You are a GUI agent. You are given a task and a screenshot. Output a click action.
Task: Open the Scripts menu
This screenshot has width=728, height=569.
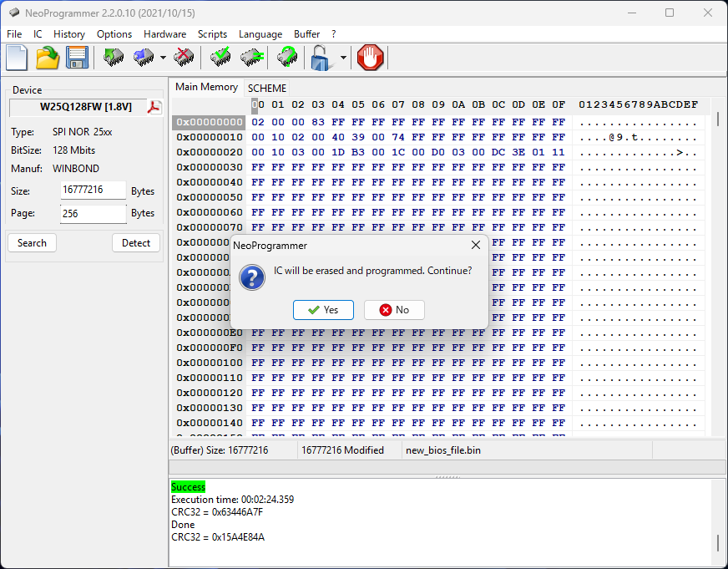[212, 34]
